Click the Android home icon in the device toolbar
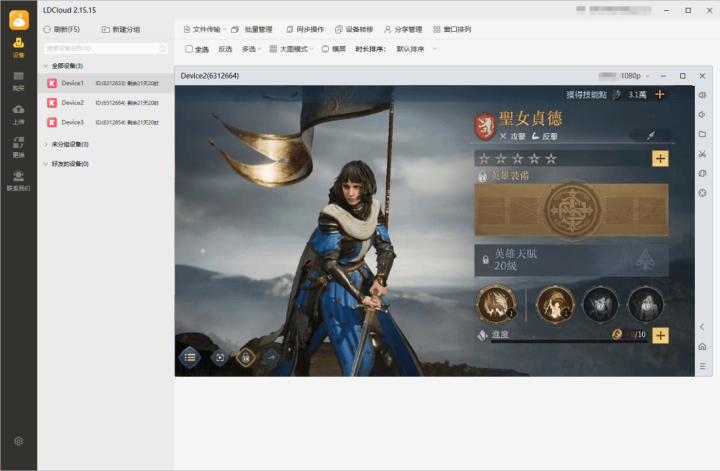The height and width of the screenshot is (471, 720). click(703, 347)
